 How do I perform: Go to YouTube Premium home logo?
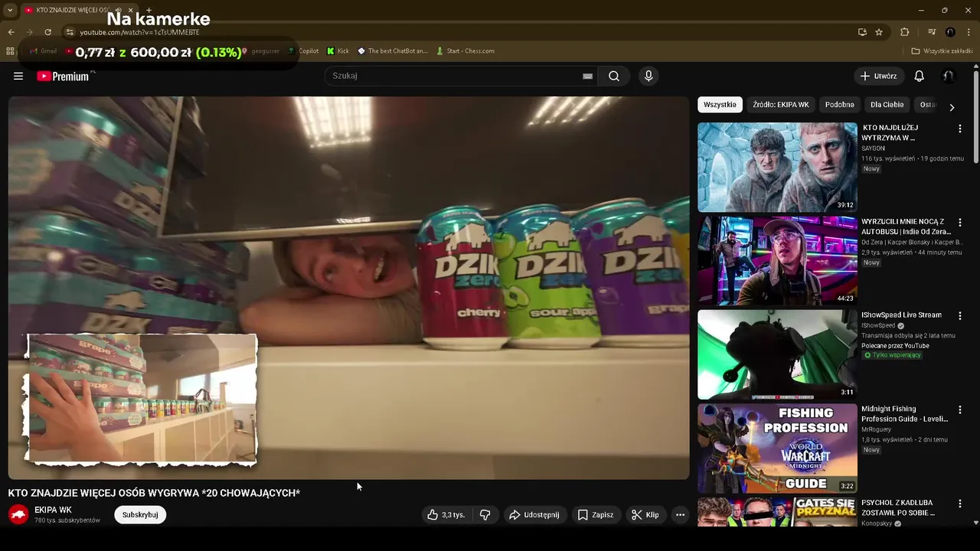(x=64, y=76)
